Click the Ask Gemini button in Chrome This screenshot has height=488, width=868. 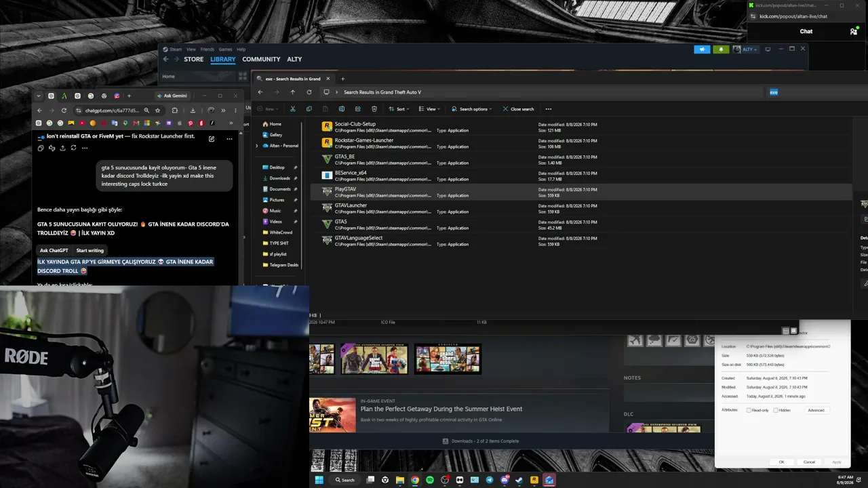click(172, 96)
